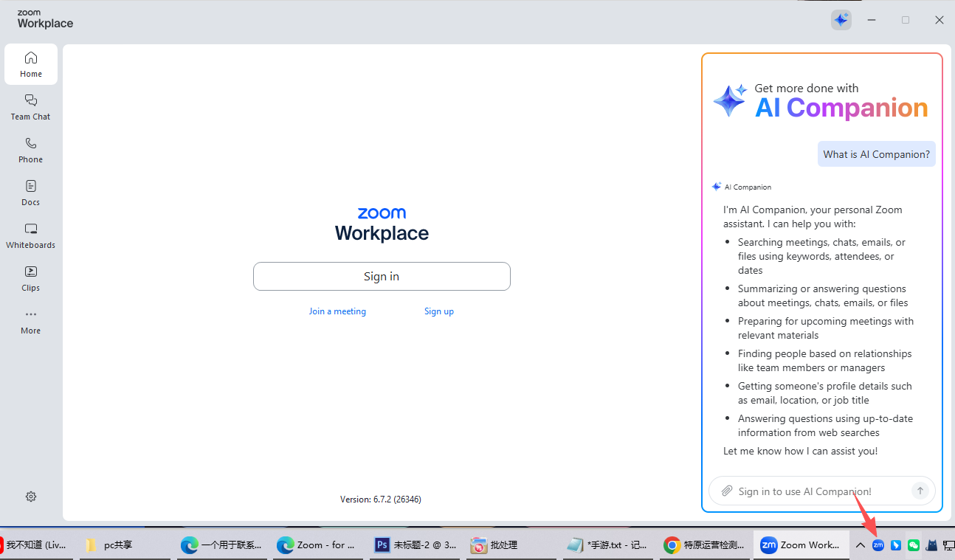Click the small AI Companion sender label
This screenshot has height=560, width=955.
coord(742,187)
